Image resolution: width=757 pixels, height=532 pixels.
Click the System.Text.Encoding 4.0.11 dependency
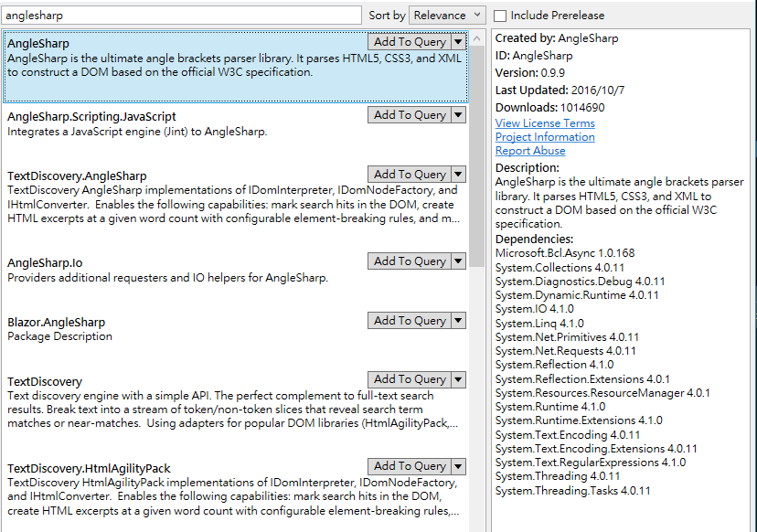coord(567,435)
